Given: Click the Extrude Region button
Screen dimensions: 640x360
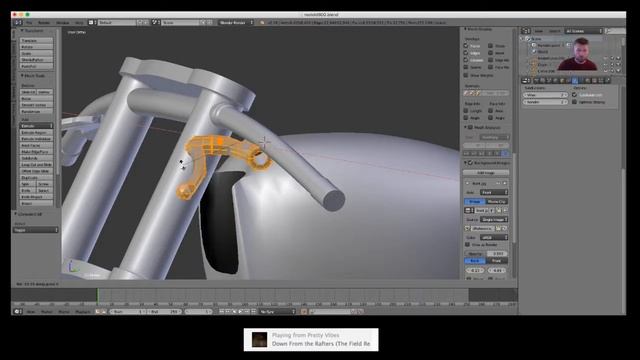Looking at the screenshot, I should pos(36,132).
